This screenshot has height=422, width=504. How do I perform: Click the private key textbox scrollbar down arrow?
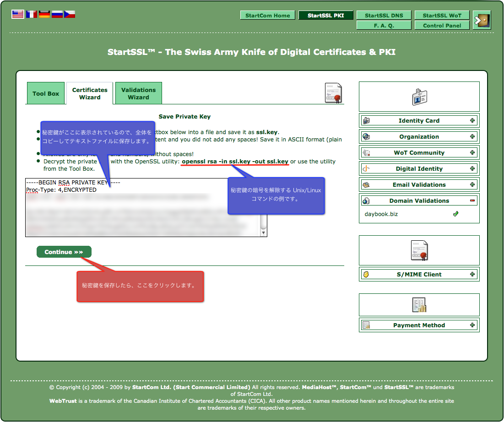coord(263,233)
